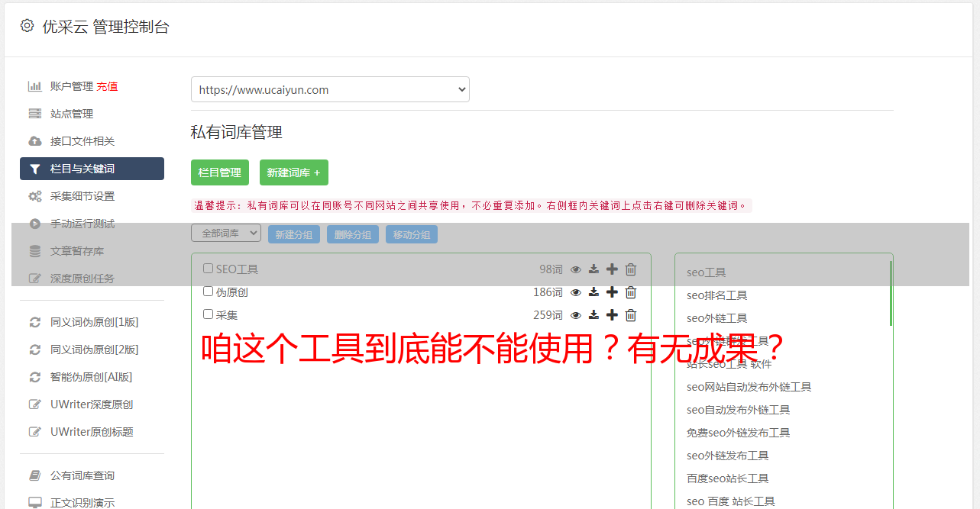Download the 伪原创 keyword library
Viewport: 980px width, 509px height.
[593, 292]
